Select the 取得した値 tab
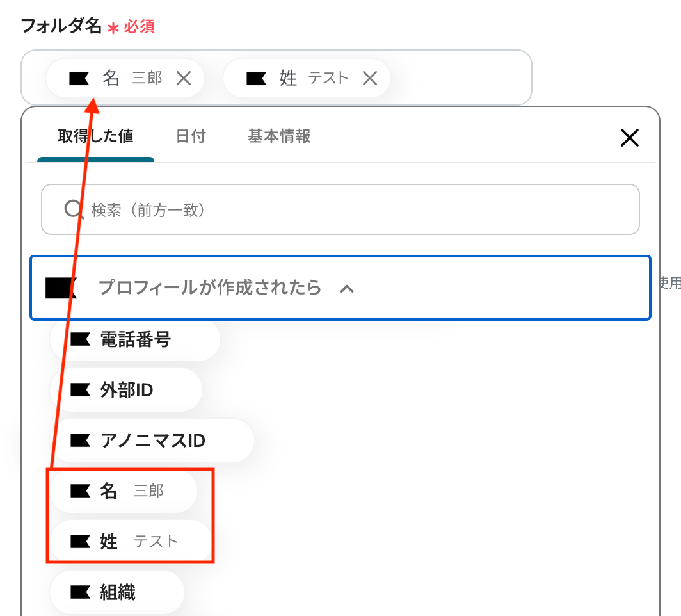Viewport: 681px width, 616px height. [x=95, y=136]
